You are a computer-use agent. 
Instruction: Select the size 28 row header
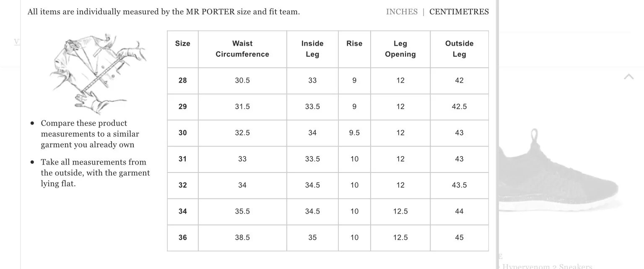(x=183, y=81)
